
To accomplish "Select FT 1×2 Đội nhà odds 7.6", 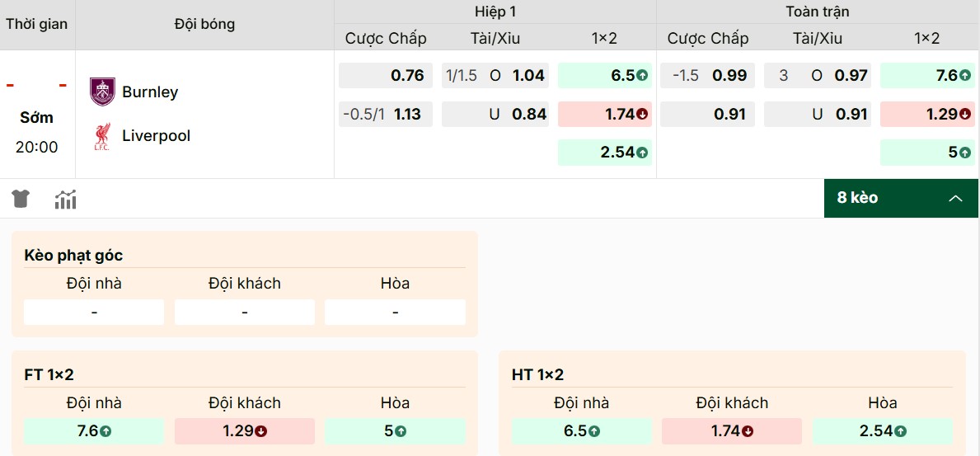I will click(94, 430).
